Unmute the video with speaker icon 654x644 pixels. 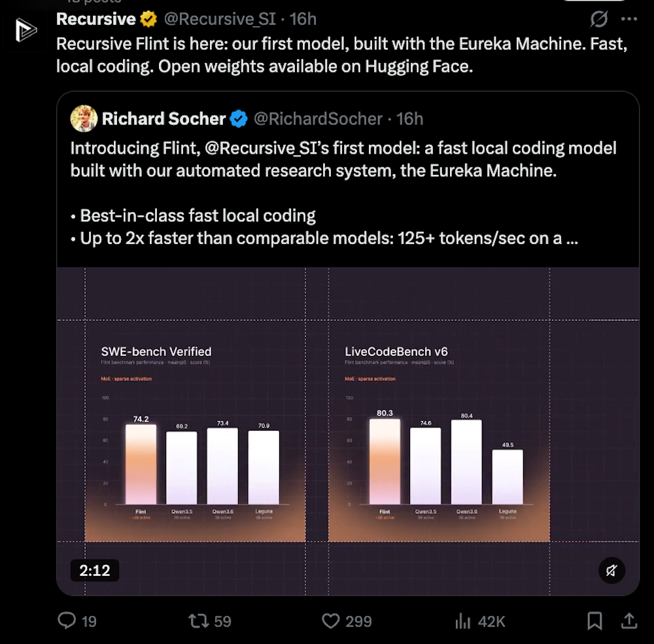point(611,571)
